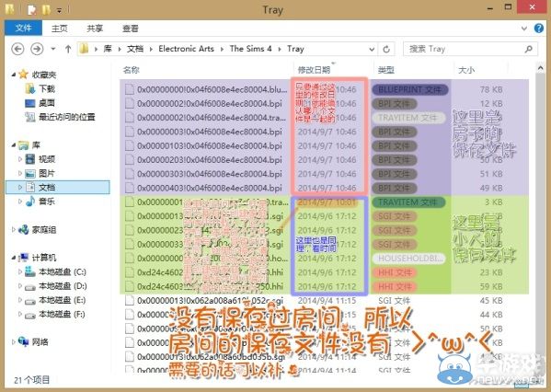Open the address bar history dropdown
The height and width of the screenshot is (392, 551).
[372, 49]
